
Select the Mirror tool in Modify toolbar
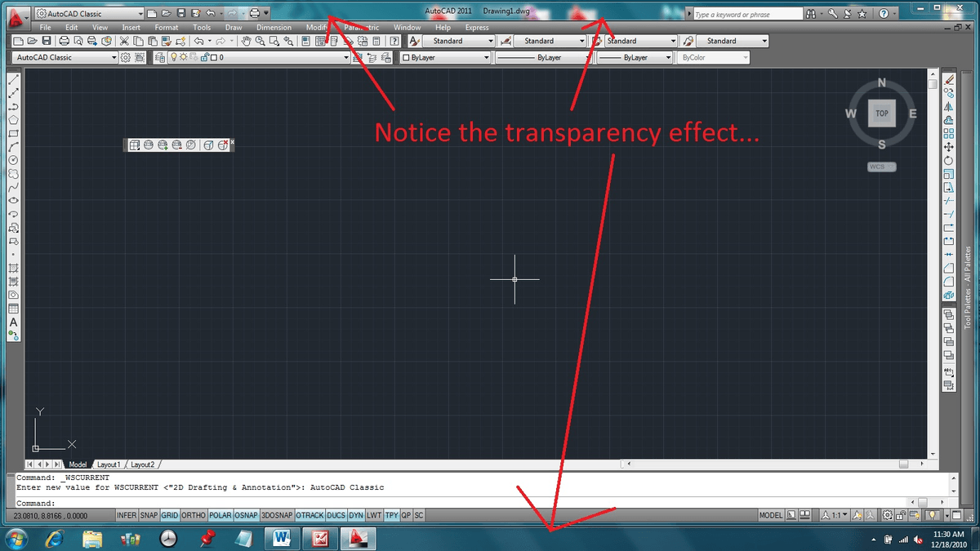pos(949,107)
